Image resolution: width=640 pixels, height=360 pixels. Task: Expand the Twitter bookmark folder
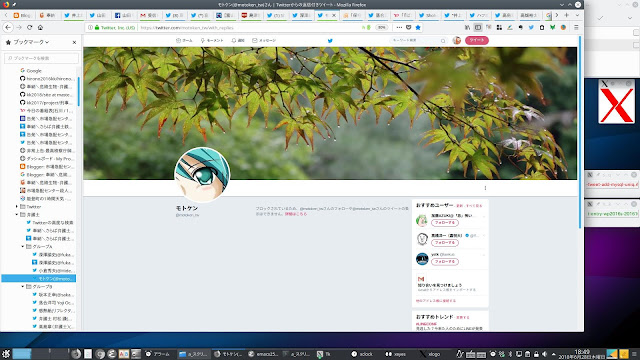[x=17, y=207]
